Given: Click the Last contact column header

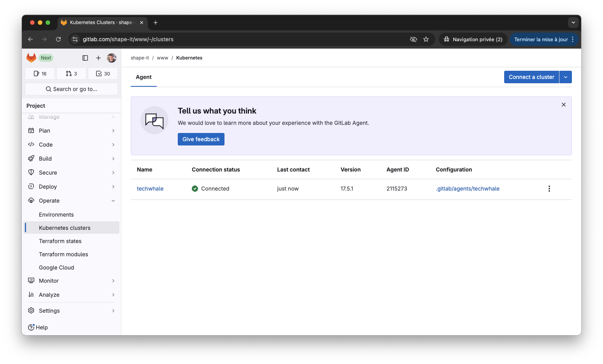Looking at the screenshot, I should (293, 170).
